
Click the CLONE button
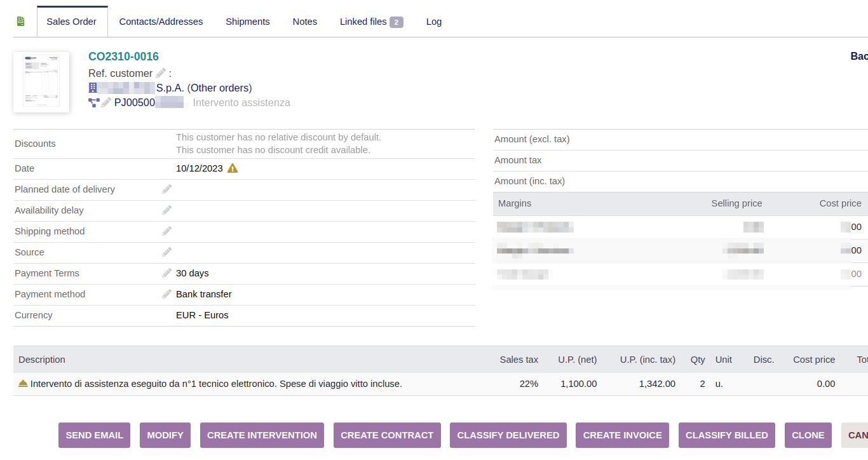click(808, 435)
